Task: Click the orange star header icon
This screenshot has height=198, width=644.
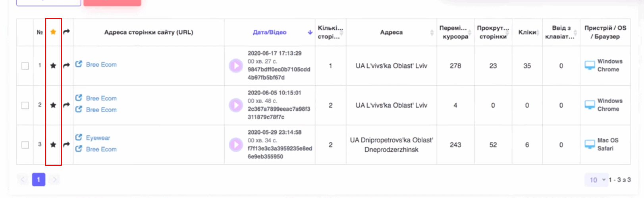Action: coord(53,32)
